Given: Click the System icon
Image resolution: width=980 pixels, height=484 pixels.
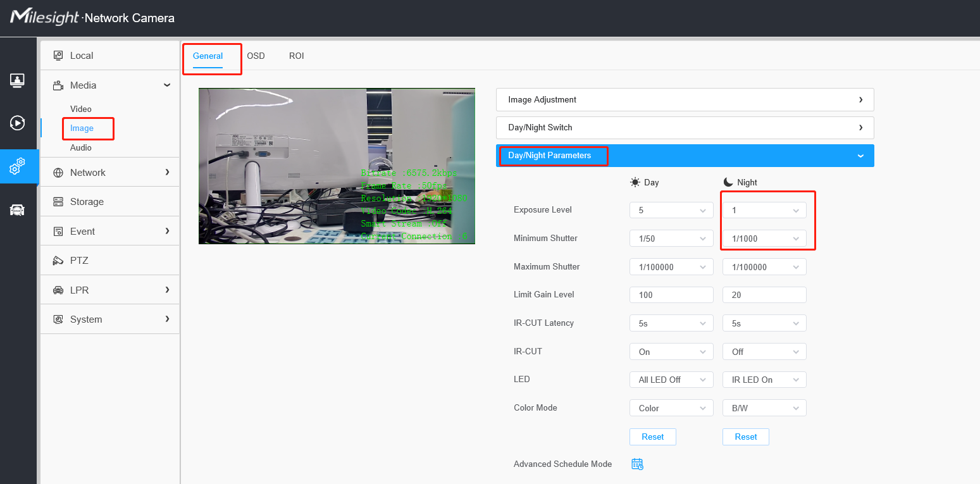Looking at the screenshot, I should pyautogui.click(x=58, y=320).
